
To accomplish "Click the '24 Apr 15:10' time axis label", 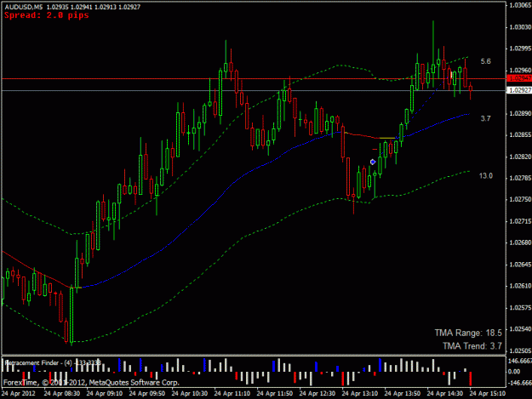I will (488, 394).
